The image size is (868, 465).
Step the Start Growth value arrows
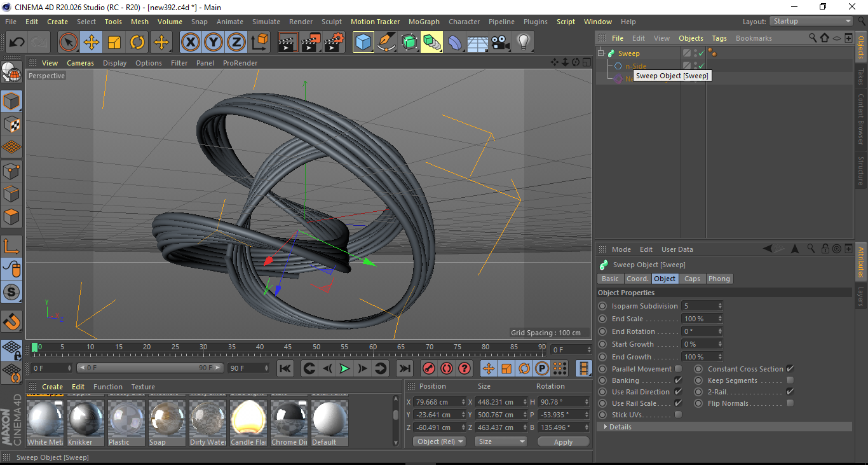tap(720, 344)
